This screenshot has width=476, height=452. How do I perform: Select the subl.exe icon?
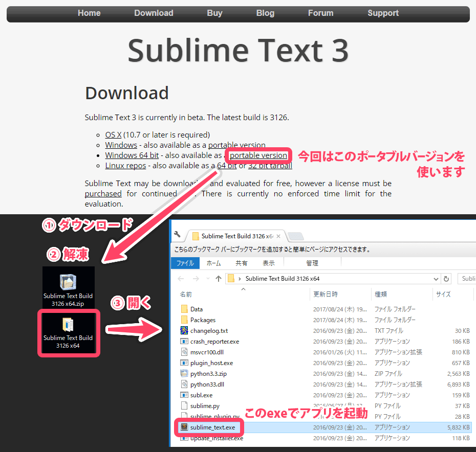[x=184, y=395]
